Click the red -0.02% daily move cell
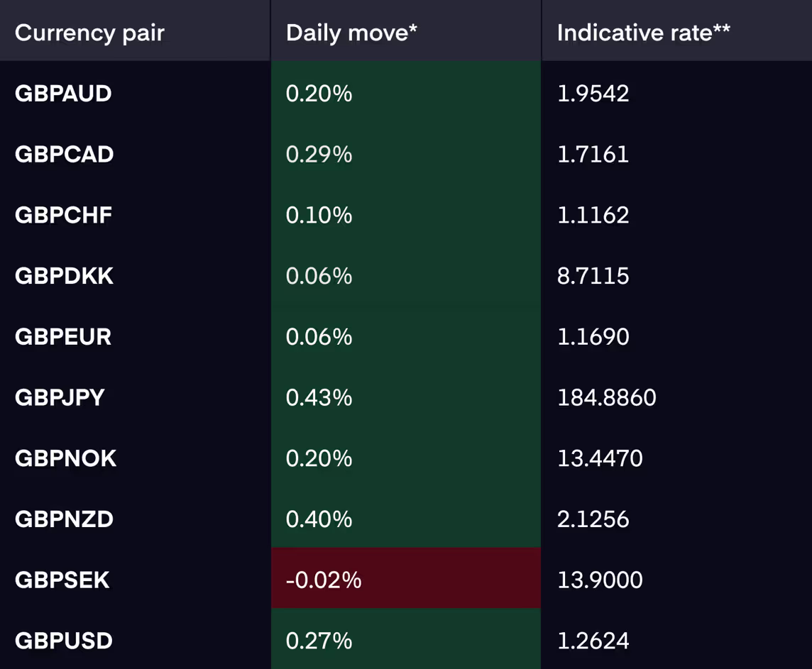This screenshot has height=669, width=812. (406, 578)
